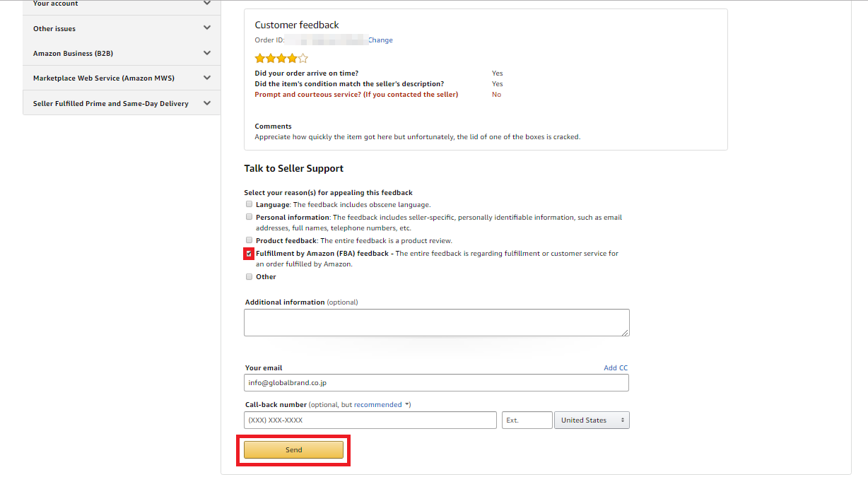Uncheck Fulfillment by Amazon (FBA) feedback
Viewport: 868px width, 477px height.
[249, 253]
